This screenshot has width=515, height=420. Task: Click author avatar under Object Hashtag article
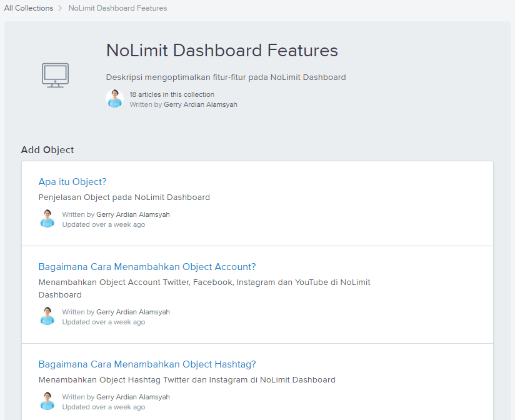(x=47, y=401)
